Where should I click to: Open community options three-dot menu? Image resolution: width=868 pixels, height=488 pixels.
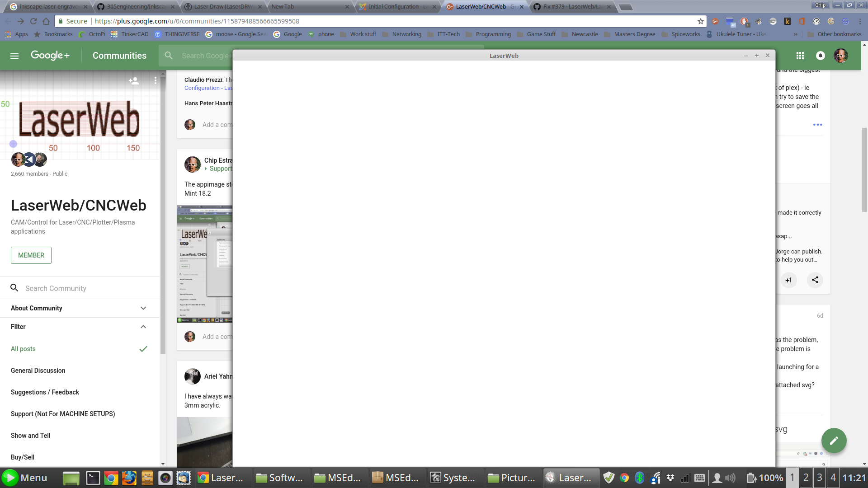[155, 80]
